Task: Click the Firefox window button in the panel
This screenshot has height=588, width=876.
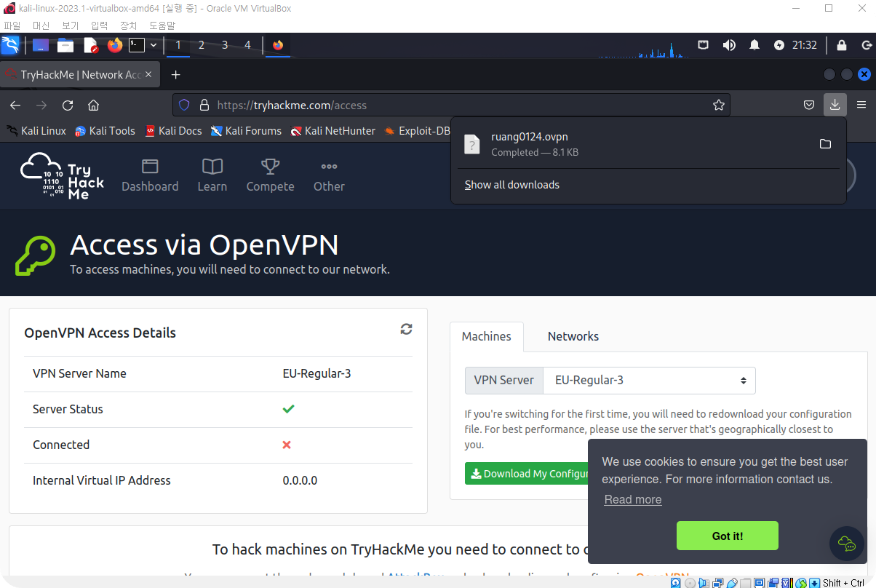Action: pyautogui.click(x=278, y=45)
